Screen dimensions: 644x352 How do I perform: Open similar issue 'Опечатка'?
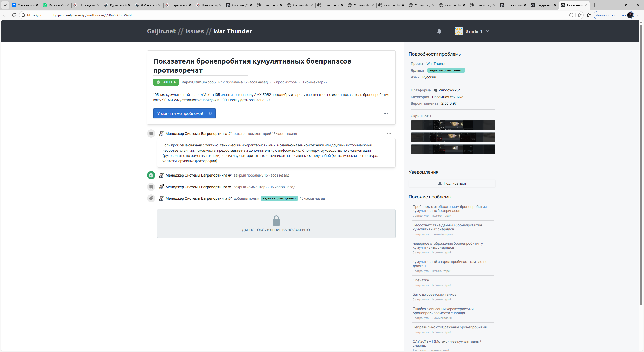coord(421,280)
